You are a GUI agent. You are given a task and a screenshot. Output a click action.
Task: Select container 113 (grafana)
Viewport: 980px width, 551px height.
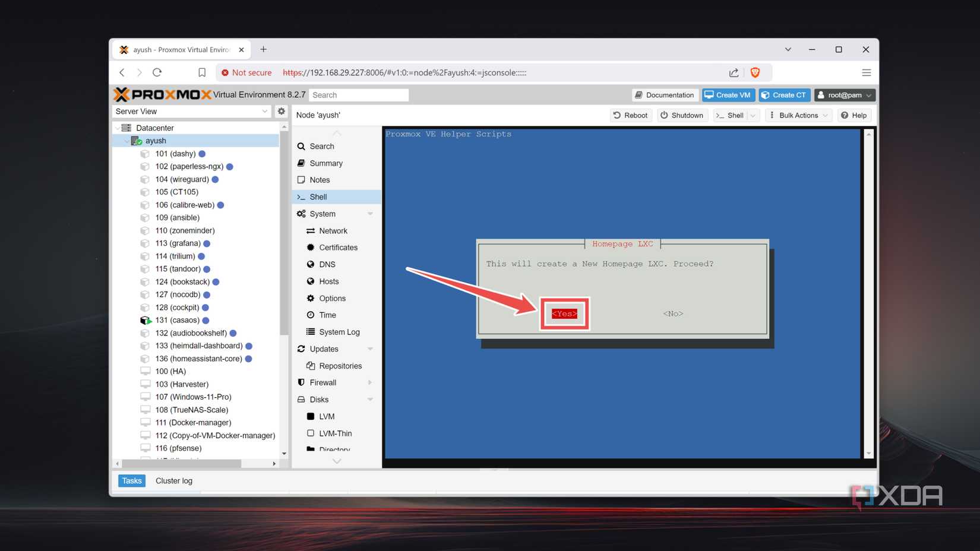point(178,243)
